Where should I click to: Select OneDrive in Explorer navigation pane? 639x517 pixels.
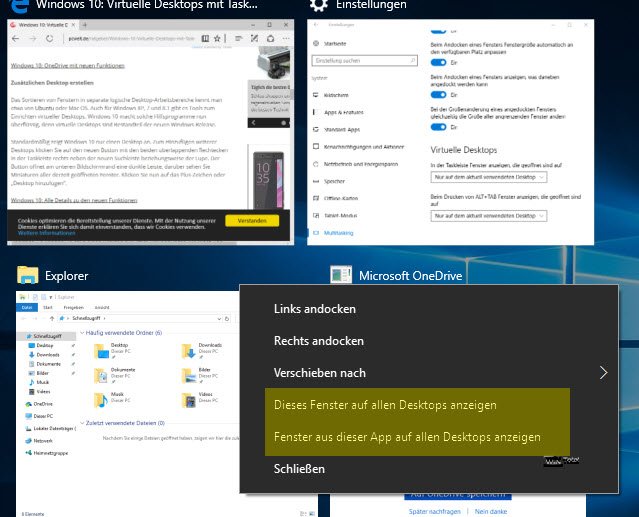click(43, 404)
